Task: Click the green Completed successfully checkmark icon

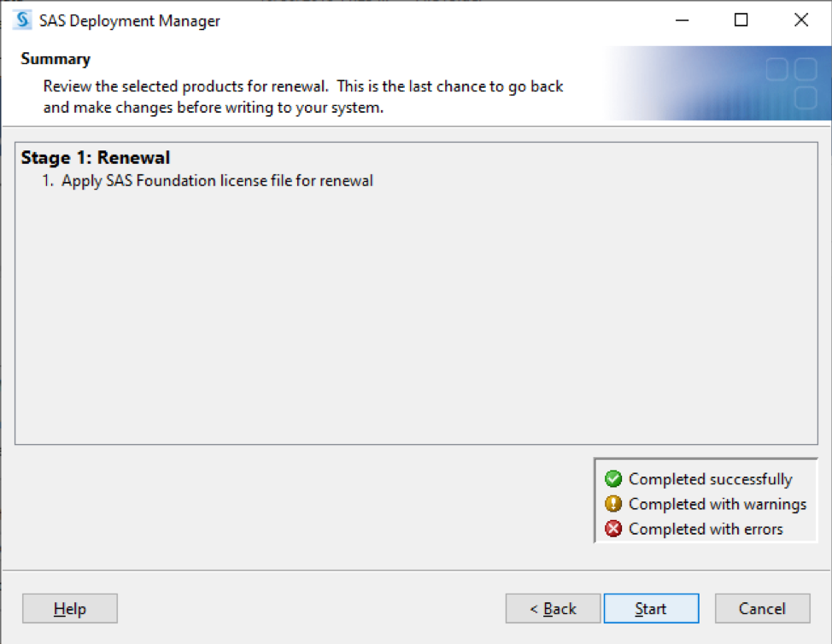Action: (x=612, y=478)
